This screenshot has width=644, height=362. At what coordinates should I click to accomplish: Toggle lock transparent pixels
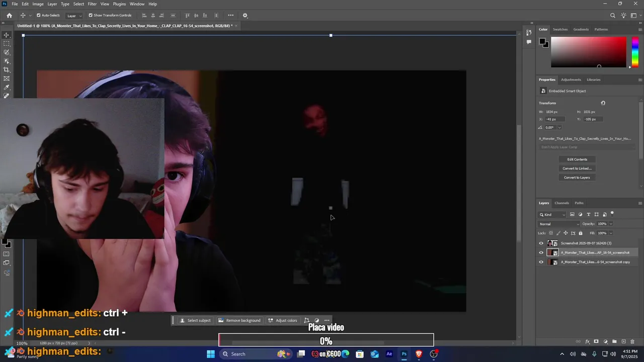[551, 233]
